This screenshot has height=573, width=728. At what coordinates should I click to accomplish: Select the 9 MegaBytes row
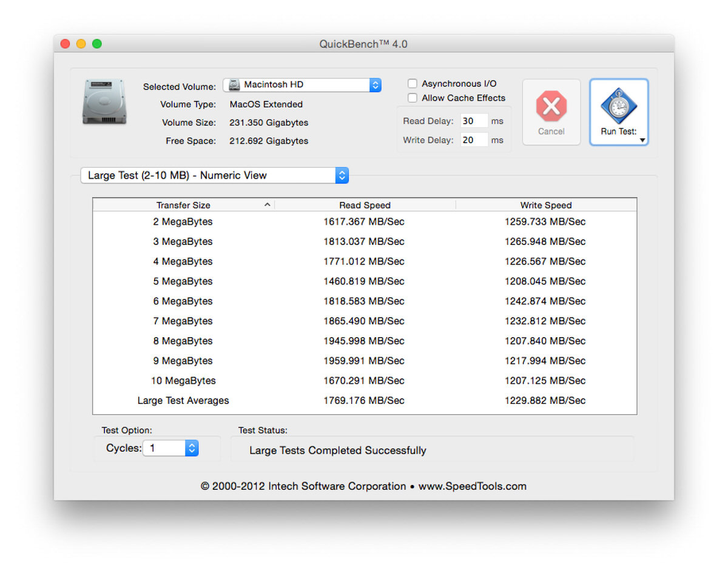pos(365,361)
